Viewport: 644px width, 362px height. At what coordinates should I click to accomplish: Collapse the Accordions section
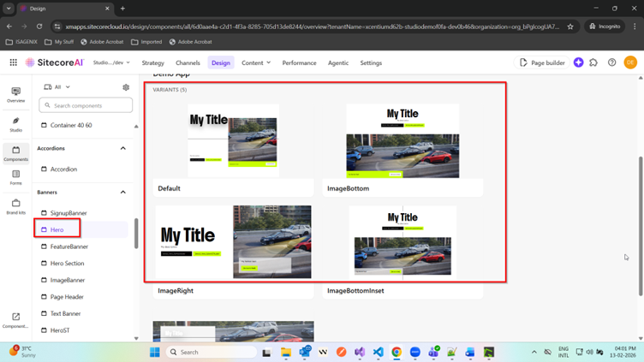point(122,148)
